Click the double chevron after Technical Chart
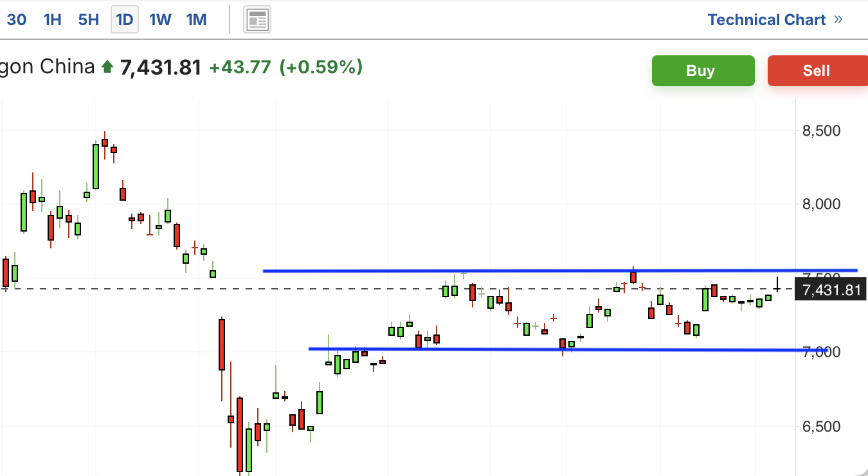868x476 pixels. coord(838,19)
